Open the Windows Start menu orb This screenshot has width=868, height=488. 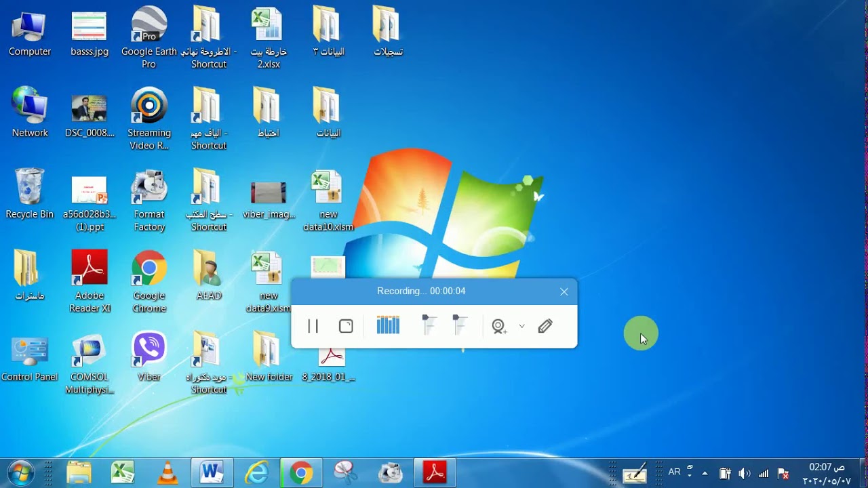[20, 472]
